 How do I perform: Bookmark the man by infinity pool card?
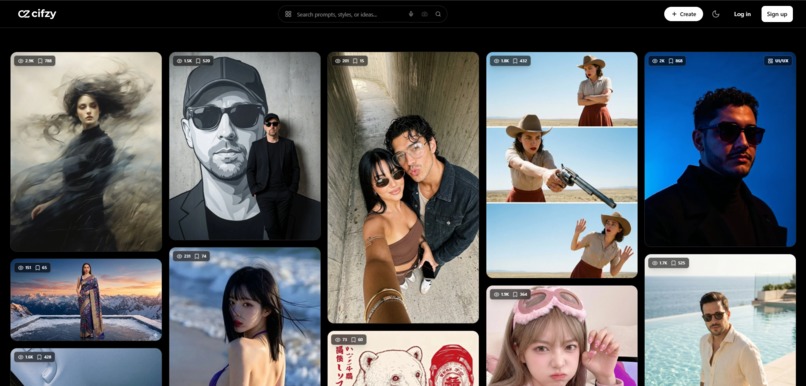coord(674,263)
